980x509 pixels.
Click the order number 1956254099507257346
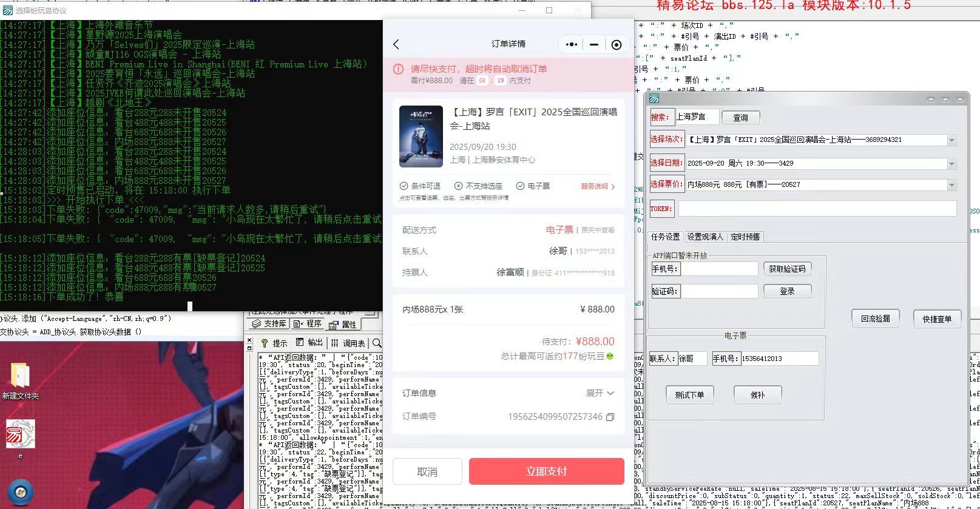555,417
